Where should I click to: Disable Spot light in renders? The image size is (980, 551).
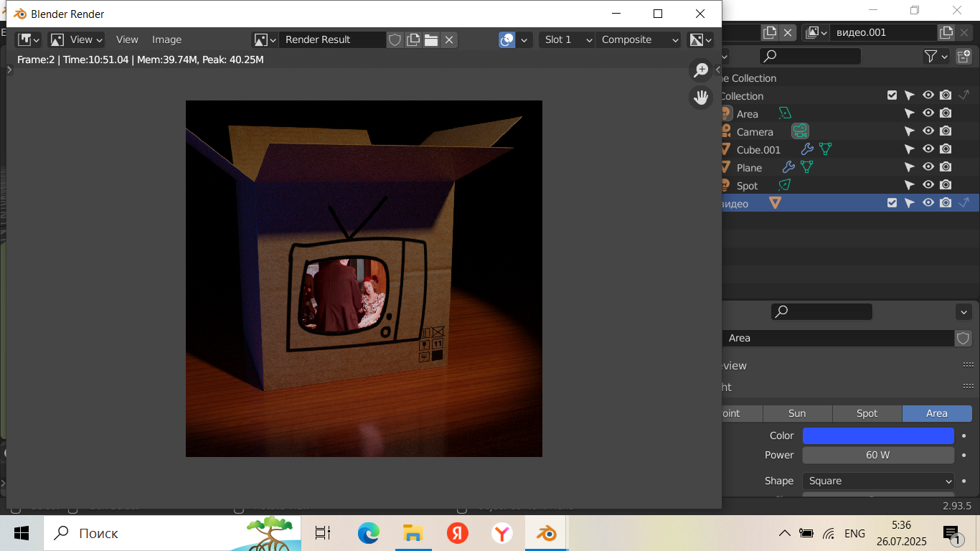point(946,185)
